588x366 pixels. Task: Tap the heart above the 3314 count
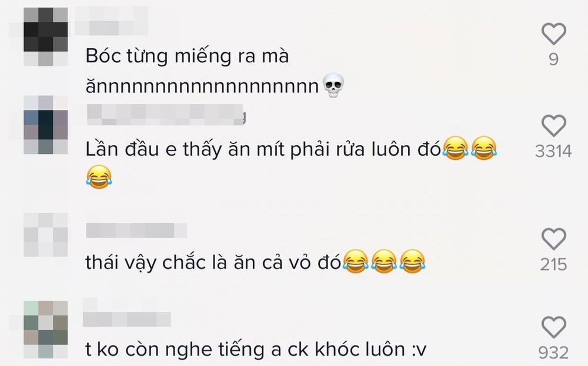(x=553, y=126)
